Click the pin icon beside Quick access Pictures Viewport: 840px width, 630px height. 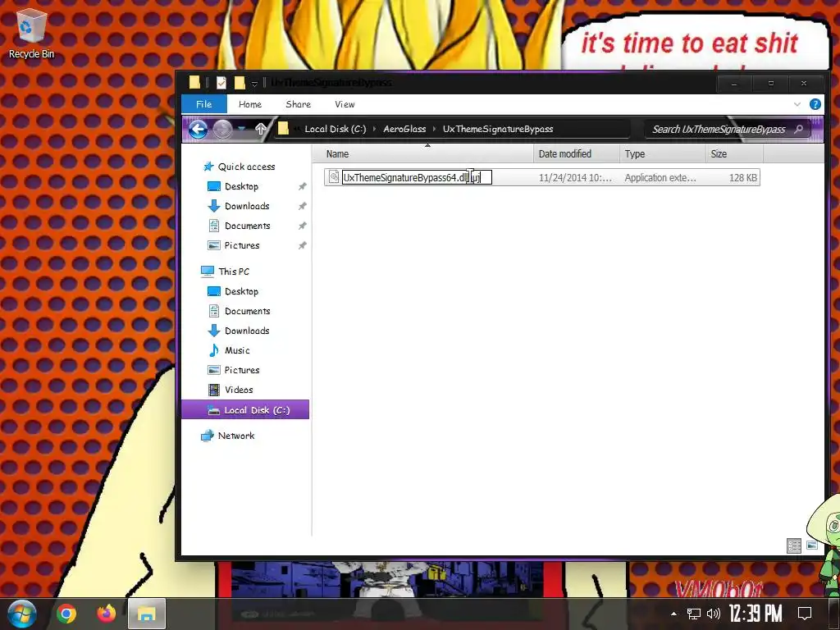302,245
